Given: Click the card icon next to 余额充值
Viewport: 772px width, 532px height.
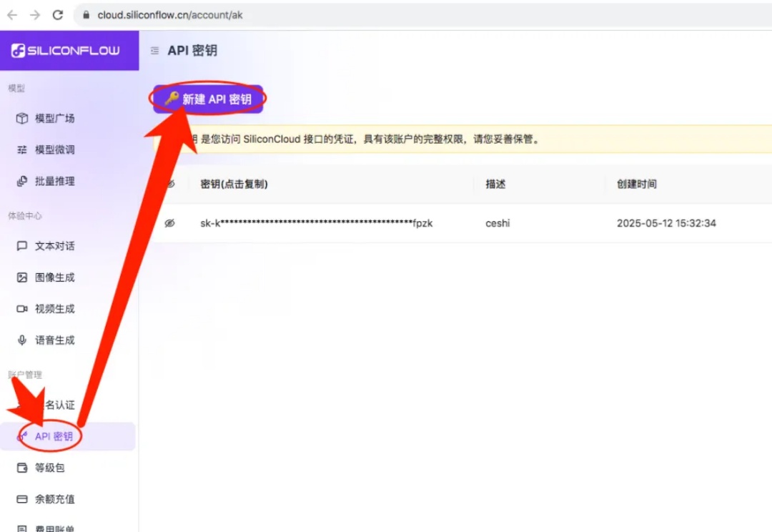Looking at the screenshot, I should tap(22, 499).
